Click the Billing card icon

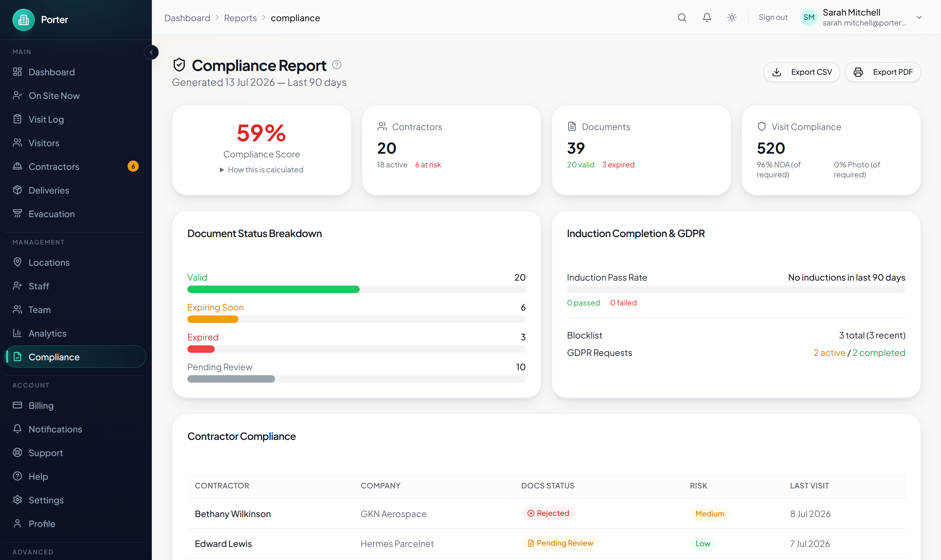pos(17,405)
